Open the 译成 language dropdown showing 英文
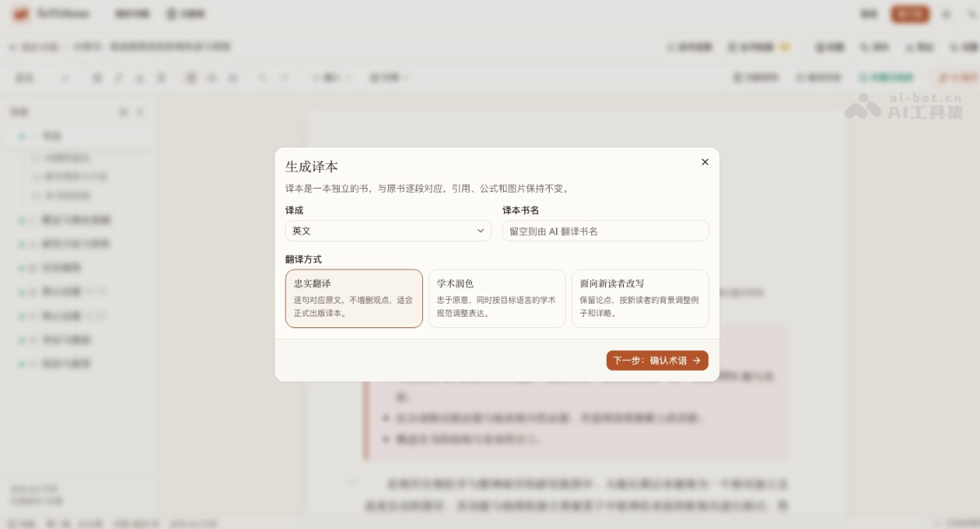This screenshot has width=980, height=529. pyautogui.click(x=389, y=231)
